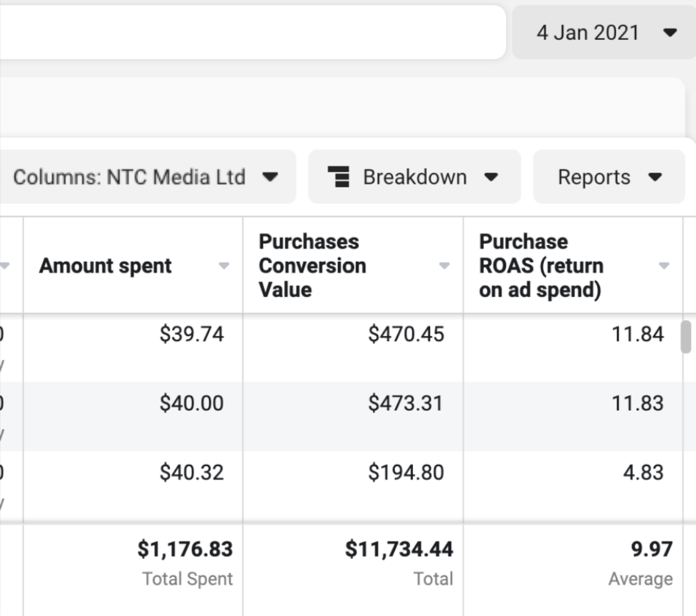Select the $39.74 amount spent cell
The image size is (696, 616).
[x=192, y=334]
